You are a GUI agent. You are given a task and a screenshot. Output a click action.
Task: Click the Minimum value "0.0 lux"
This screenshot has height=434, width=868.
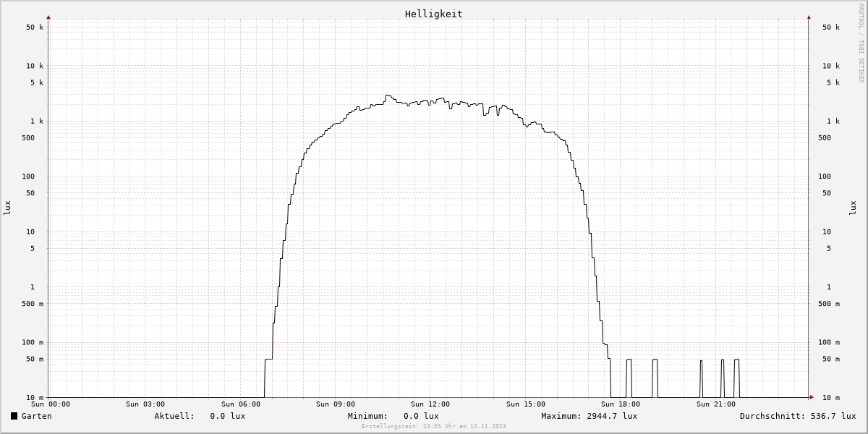tap(421, 416)
